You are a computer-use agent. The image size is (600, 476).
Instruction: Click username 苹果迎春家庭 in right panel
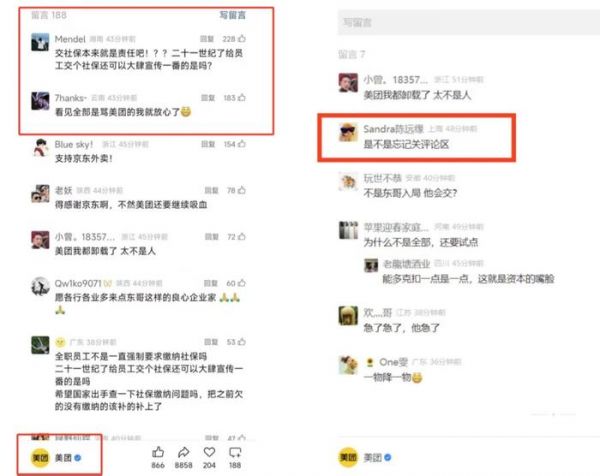[396, 227]
